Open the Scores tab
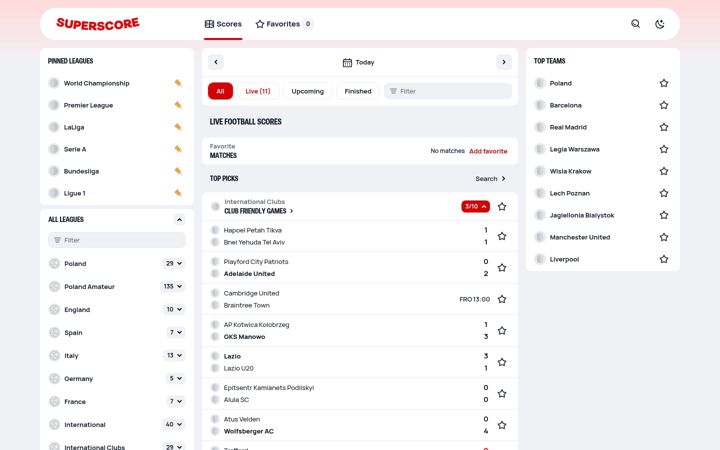720x450 pixels. [223, 24]
